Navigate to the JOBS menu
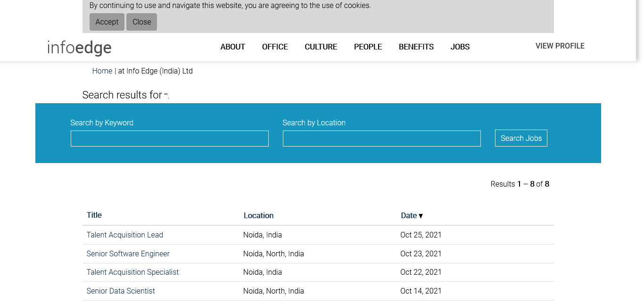Image resolution: width=644 pixels, height=303 pixels. (x=460, y=47)
